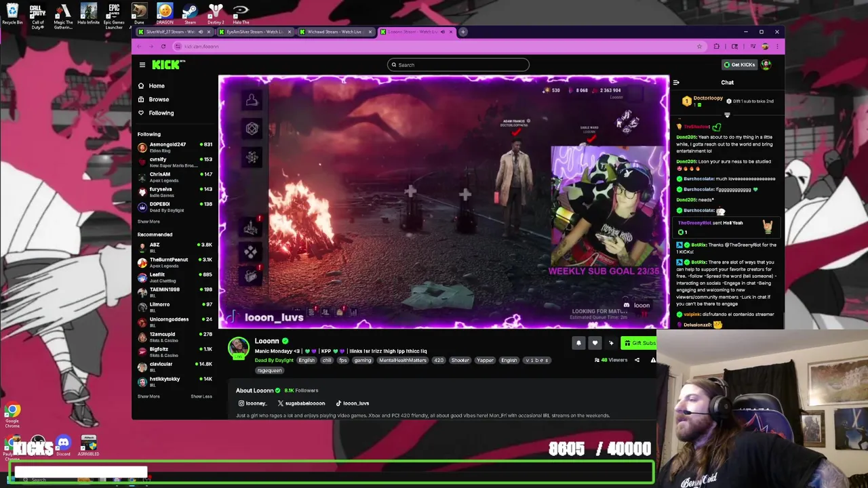Reload the page
The image size is (868, 488).
click(x=163, y=46)
